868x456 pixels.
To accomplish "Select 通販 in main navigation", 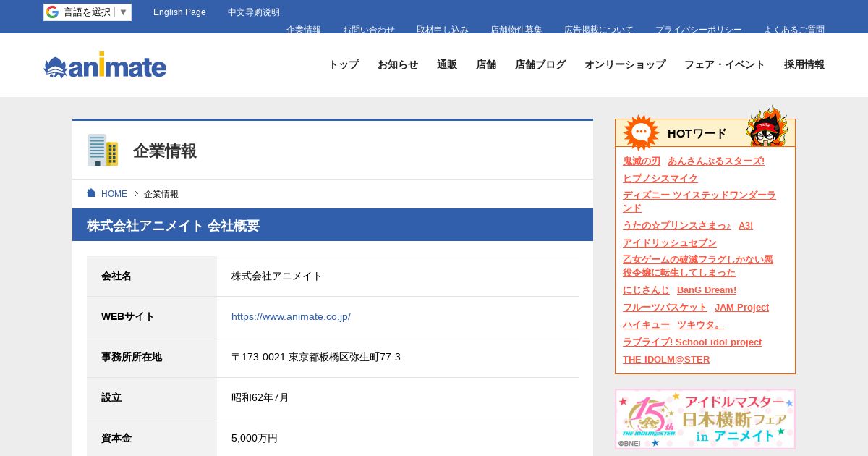I will point(447,64).
